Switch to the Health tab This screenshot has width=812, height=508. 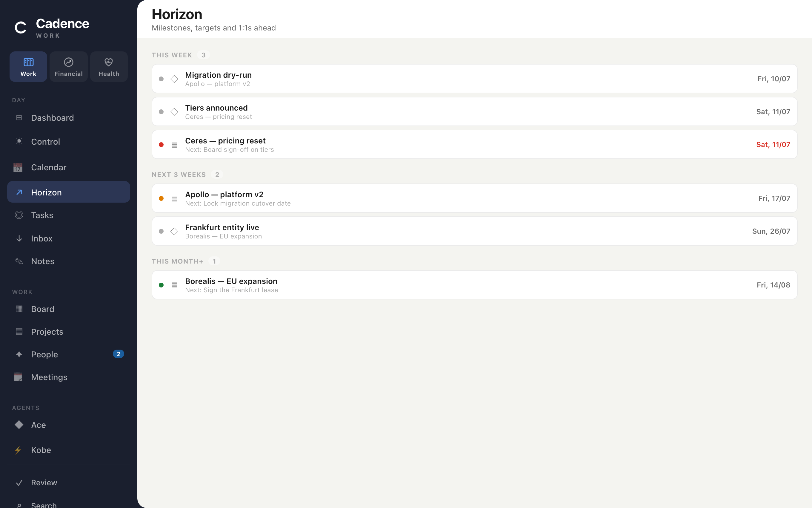pyautogui.click(x=109, y=67)
